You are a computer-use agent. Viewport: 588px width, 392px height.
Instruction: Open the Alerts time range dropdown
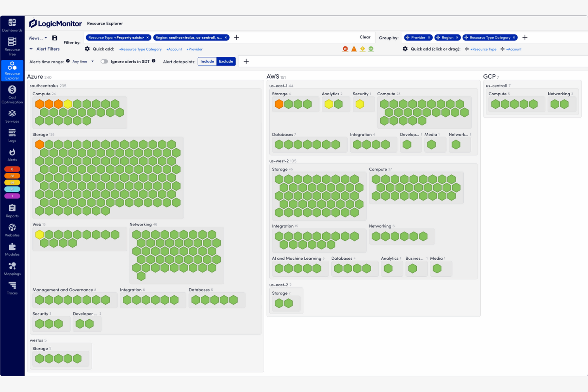83,62
